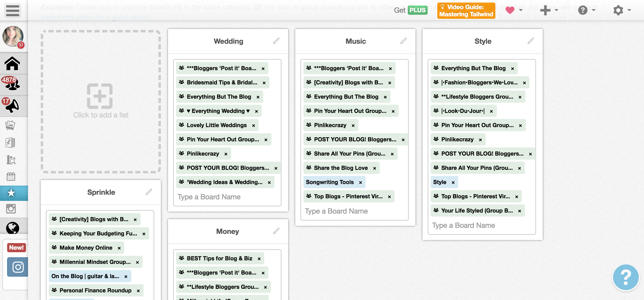The height and width of the screenshot is (300, 644).
Task: Open the hamburger menu
Action: 12,10
